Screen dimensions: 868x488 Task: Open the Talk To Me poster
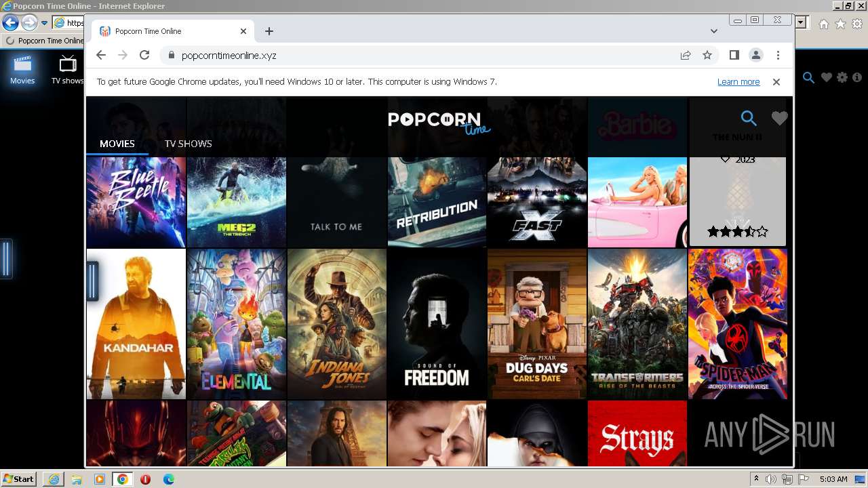coord(336,202)
